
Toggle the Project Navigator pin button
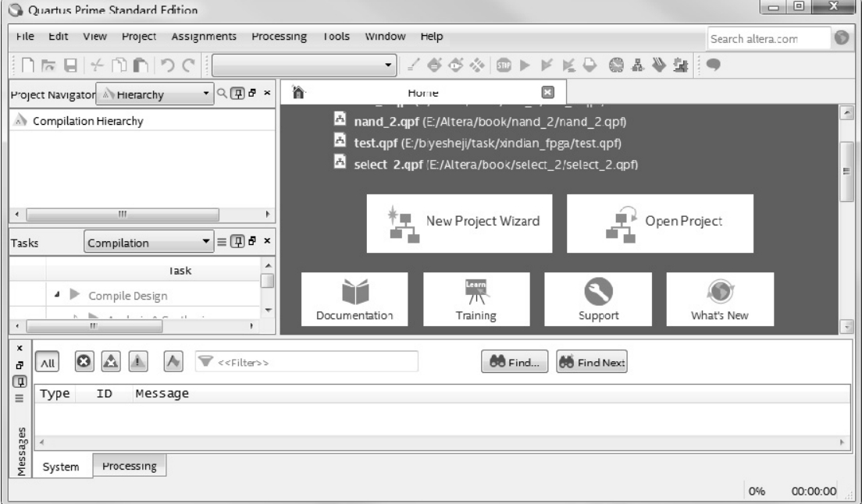click(237, 94)
